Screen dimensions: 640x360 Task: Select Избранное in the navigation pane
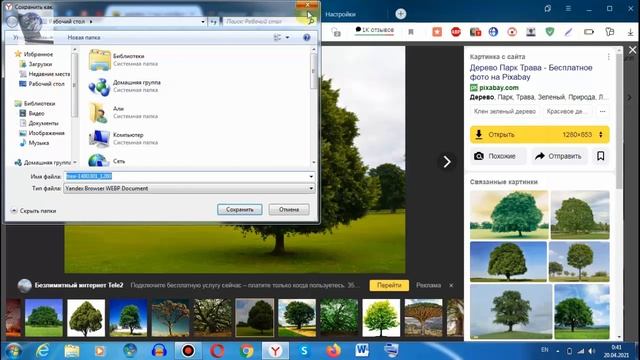34,54
